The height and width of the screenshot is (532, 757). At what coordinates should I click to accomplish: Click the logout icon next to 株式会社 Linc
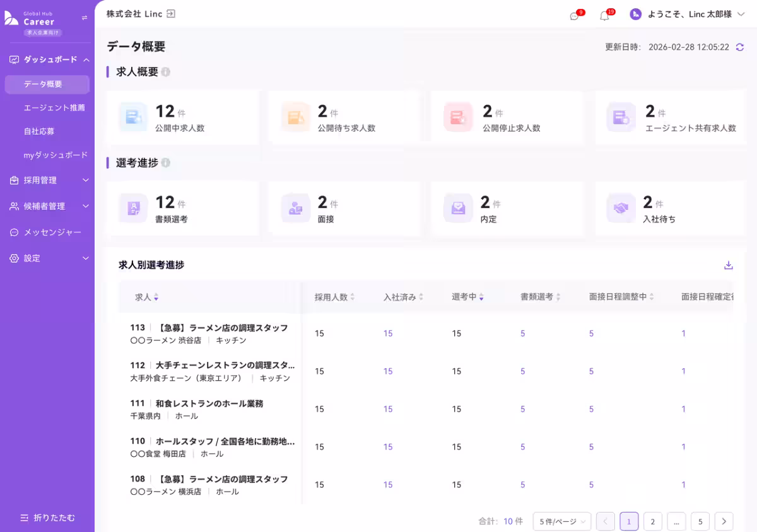coord(171,14)
